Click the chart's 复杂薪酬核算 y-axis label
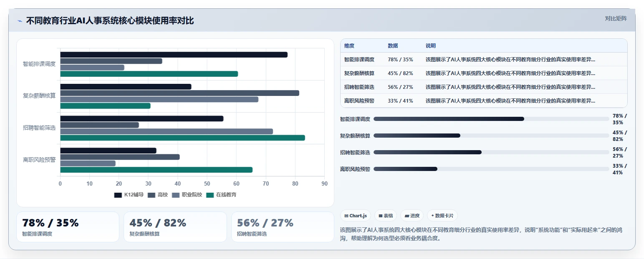Screen dimensions: 644x259 coord(39,96)
